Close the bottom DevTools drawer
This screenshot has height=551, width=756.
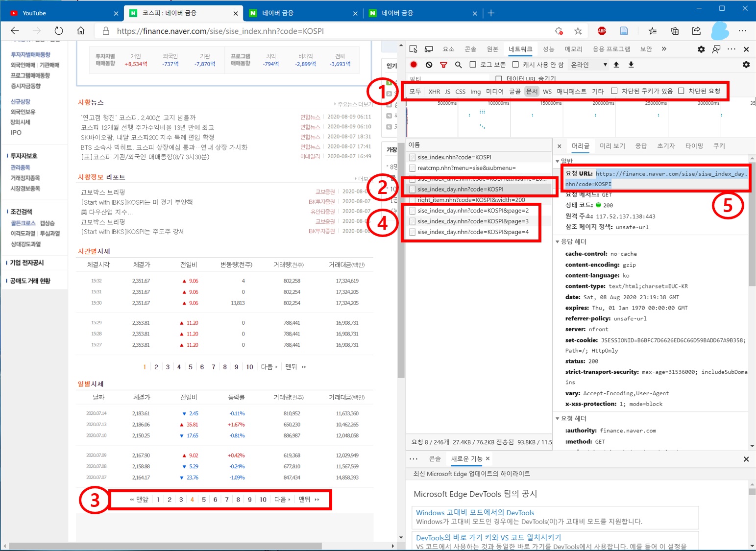[746, 459]
